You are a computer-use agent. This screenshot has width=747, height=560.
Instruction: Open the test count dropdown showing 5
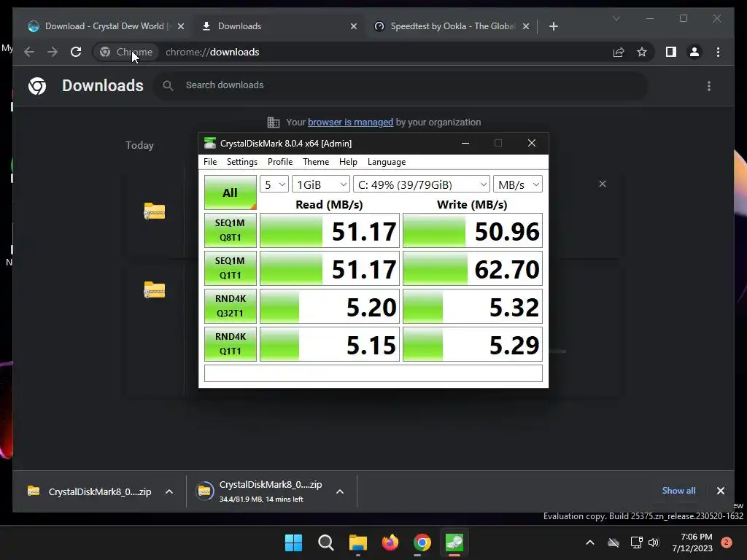274,184
